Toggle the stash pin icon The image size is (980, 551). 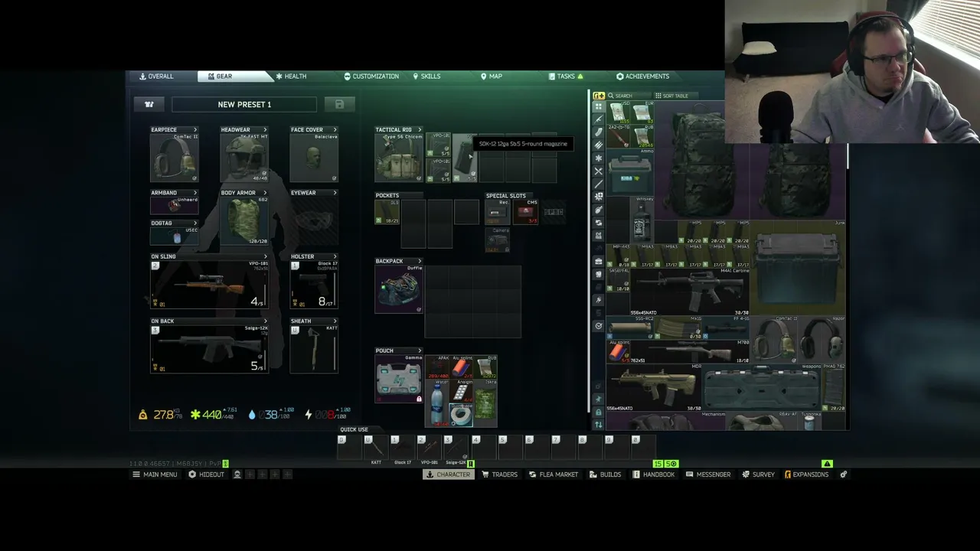[599, 399]
